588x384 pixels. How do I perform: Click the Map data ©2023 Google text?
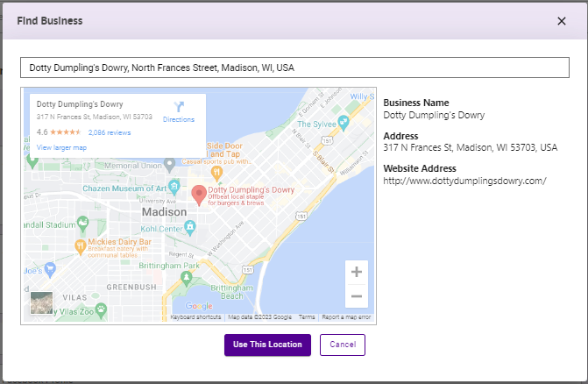260,317
